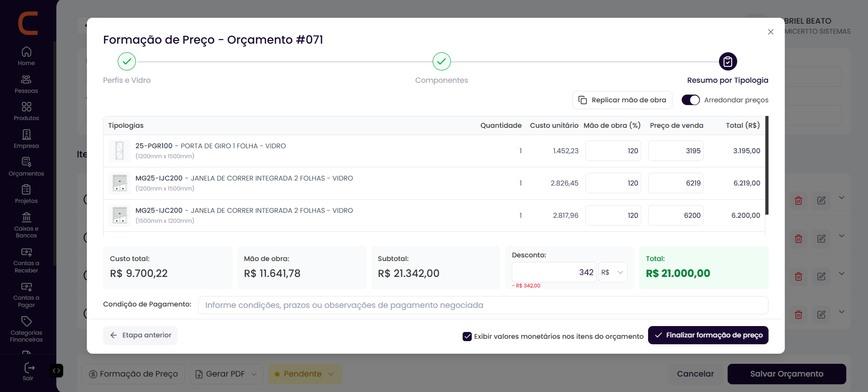Toggle Exibir valores monetários checkbox
Image resolution: width=868 pixels, height=392 pixels.
(467, 337)
